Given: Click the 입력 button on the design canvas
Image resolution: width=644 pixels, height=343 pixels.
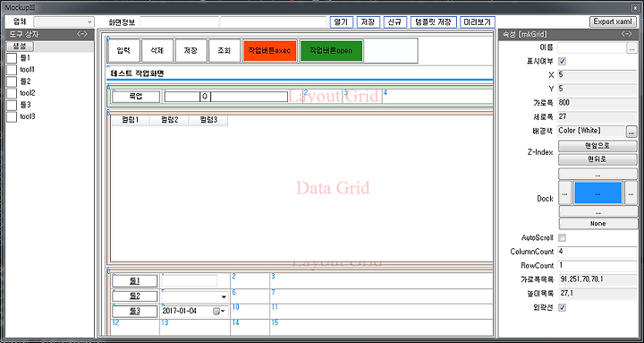Looking at the screenshot, I should pos(123,51).
